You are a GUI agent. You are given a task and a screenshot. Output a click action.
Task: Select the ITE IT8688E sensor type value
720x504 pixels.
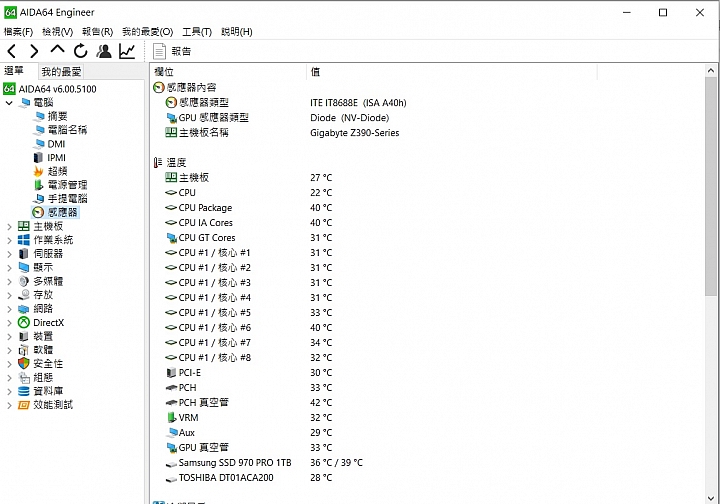coord(358,103)
